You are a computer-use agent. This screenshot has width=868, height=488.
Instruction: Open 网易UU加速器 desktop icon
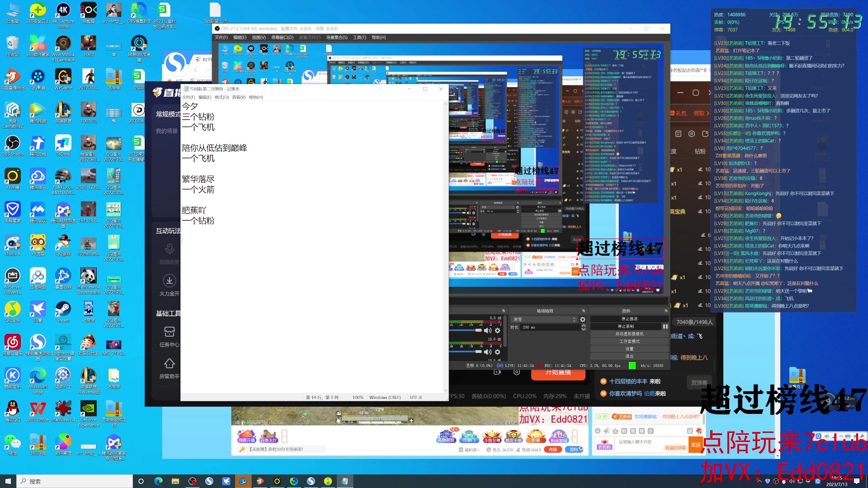(x=139, y=49)
